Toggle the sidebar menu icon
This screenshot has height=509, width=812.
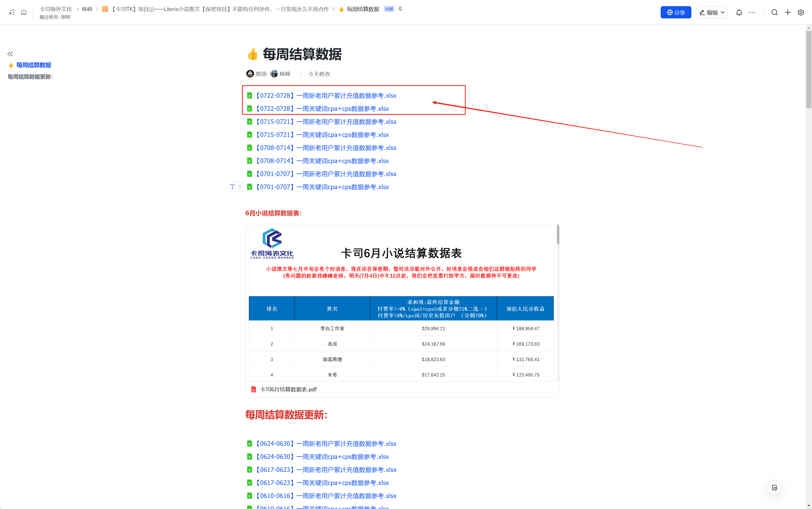12,13
